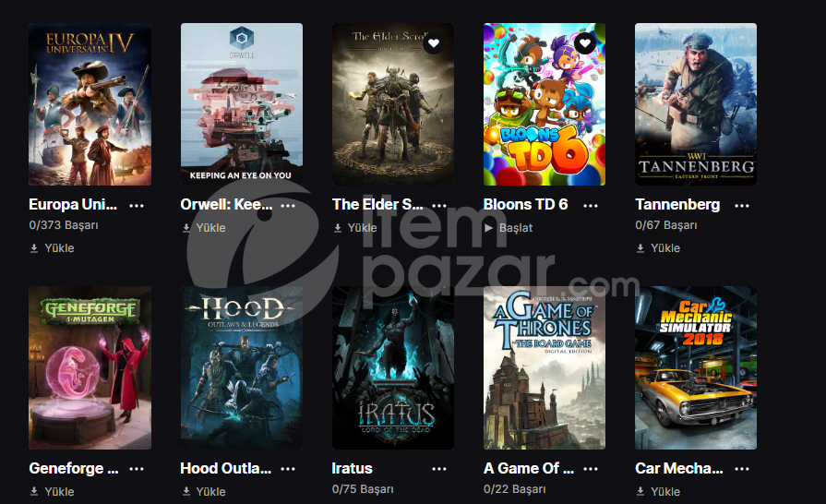Open Car Mechanic Simulator 2018 cover art
The width and height of the screenshot is (826, 504).
click(696, 367)
